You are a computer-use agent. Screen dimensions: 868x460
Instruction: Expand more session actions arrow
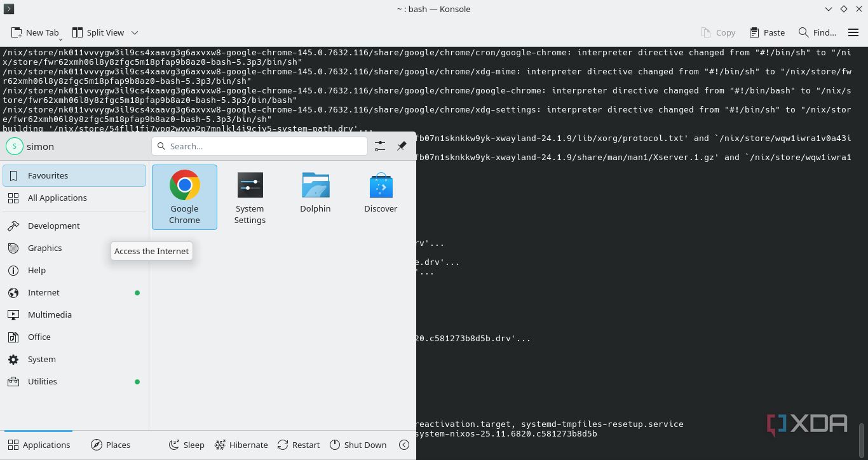(404, 445)
